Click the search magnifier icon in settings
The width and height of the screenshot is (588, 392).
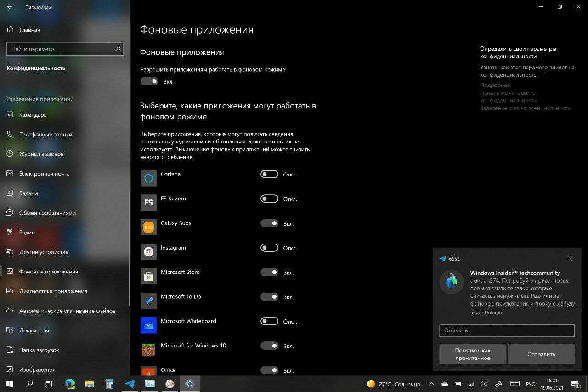click(x=118, y=49)
